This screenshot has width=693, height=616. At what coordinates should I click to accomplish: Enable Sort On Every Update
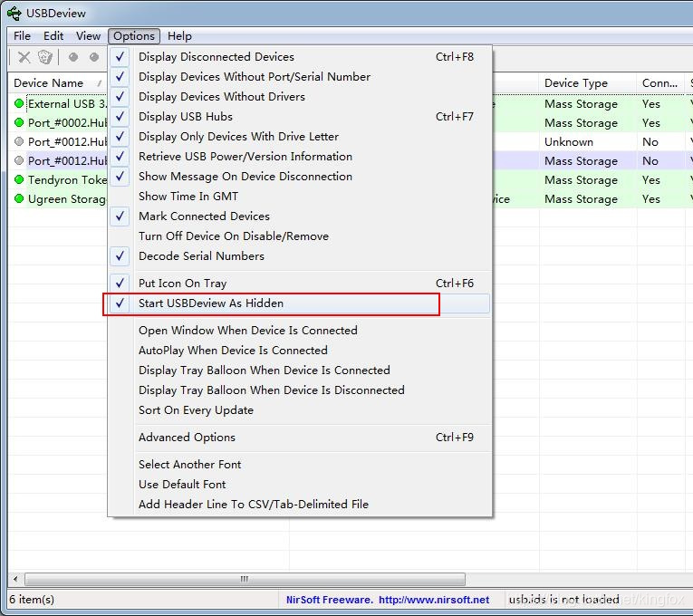pos(300,410)
